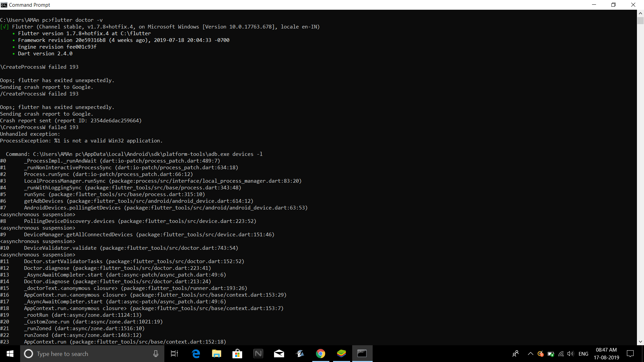Toggle Wi-Fi from the system tray
644x362 pixels.
561,354
